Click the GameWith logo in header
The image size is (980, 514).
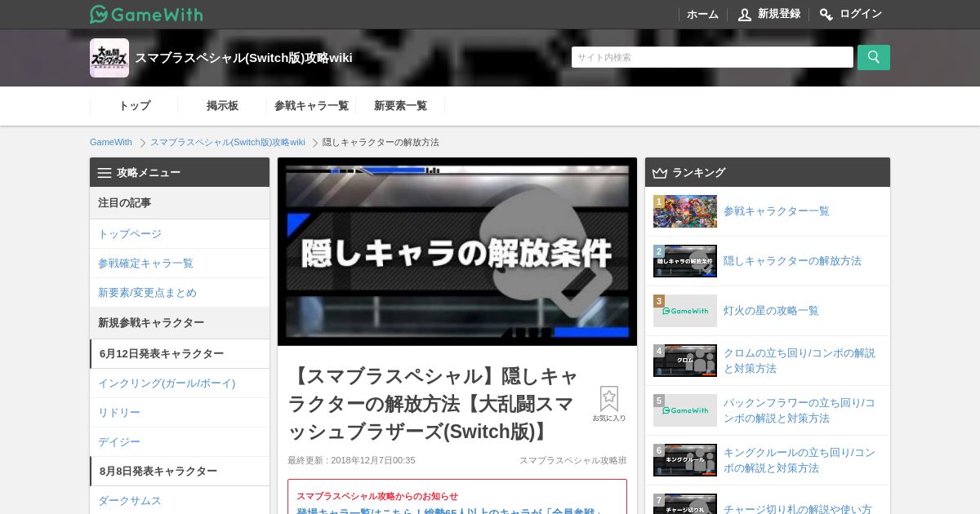(146, 14)
